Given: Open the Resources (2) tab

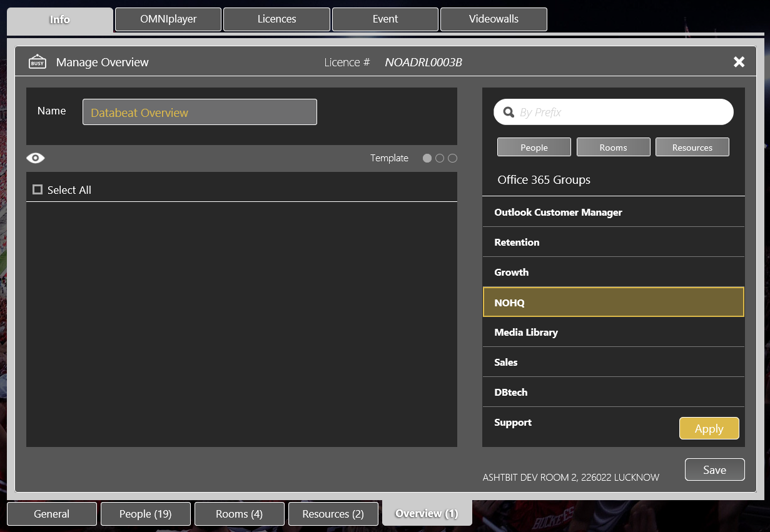Looking at the screenshot, I should point(333,514).
